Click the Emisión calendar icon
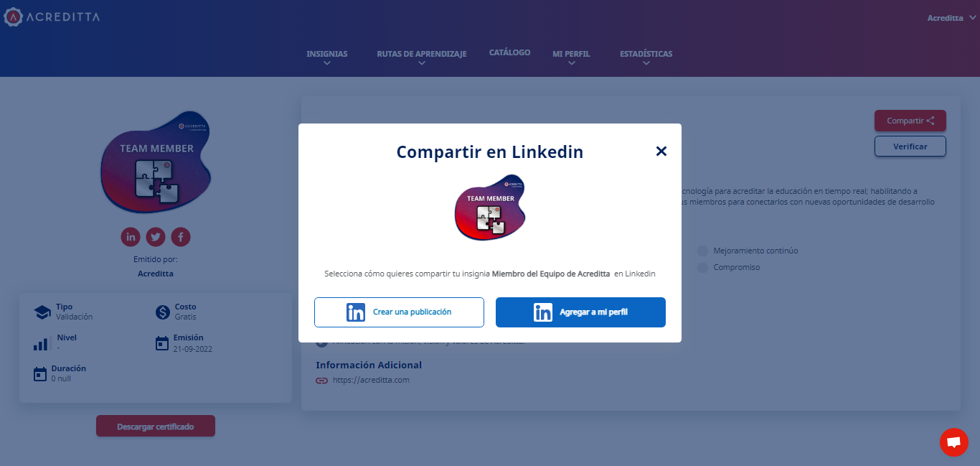980x466 pixels. [162, 343]
